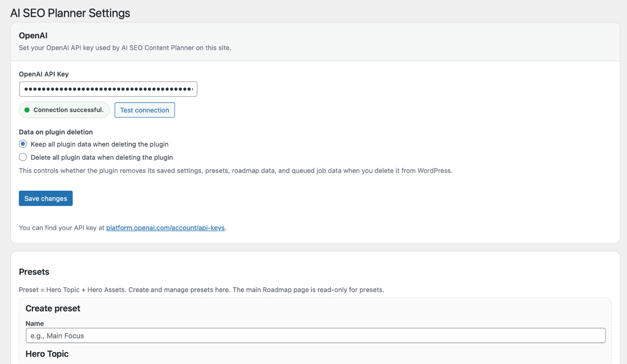Click the Create preset heading
Viewport: 627px width, 364px height.
tap(53, 308)
